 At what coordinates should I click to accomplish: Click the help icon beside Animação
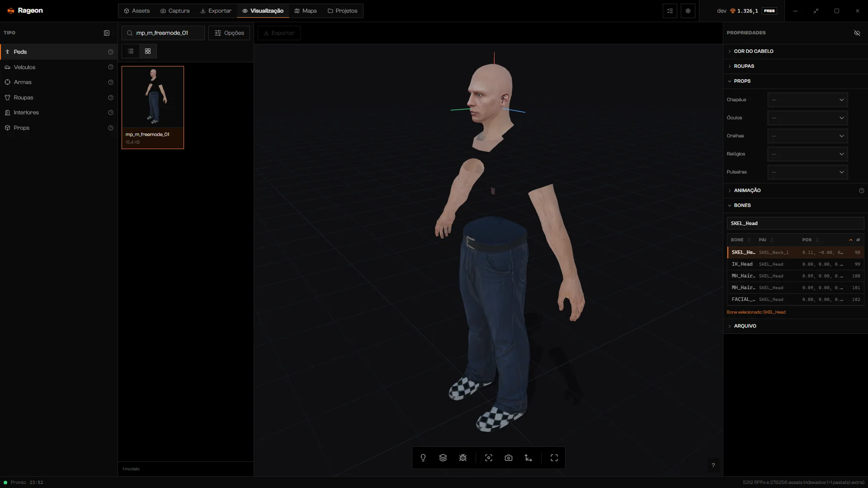coord(862,191)
